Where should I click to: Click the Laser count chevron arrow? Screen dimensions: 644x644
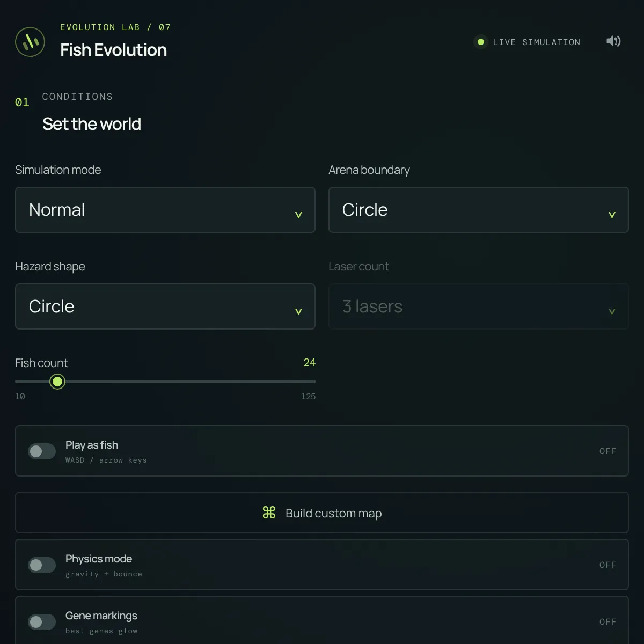(x=612, y=311)
